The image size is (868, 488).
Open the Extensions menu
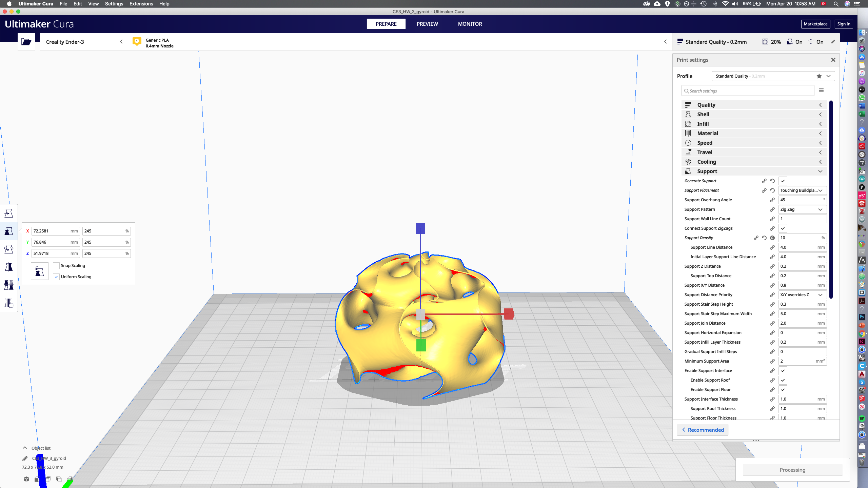tap(141, 4)
